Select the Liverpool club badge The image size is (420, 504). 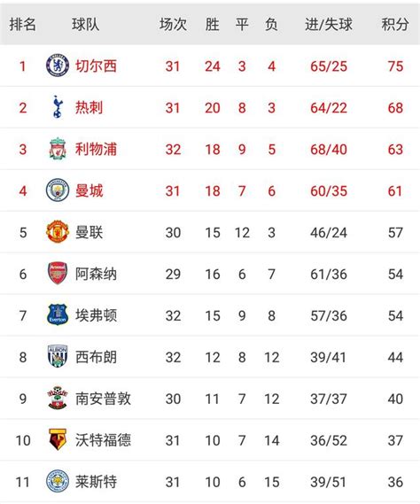[x=58, y=149]
